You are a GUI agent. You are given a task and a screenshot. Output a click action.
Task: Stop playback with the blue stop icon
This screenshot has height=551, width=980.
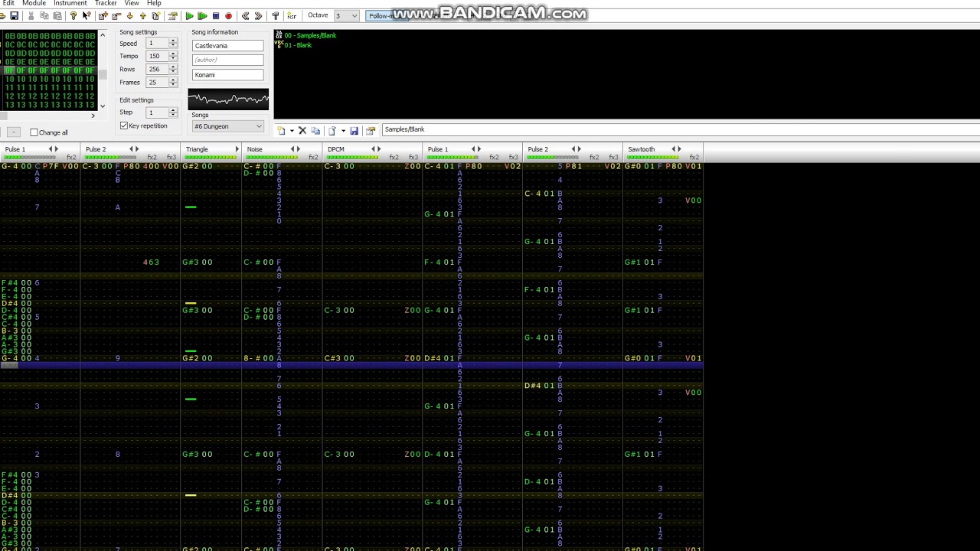[x=215, y=16]
